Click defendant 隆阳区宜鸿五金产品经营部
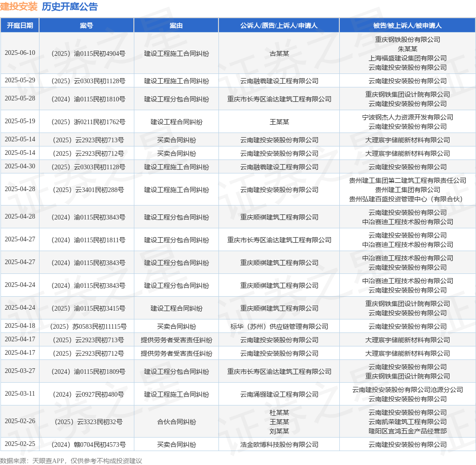 [x=407, y=431]
